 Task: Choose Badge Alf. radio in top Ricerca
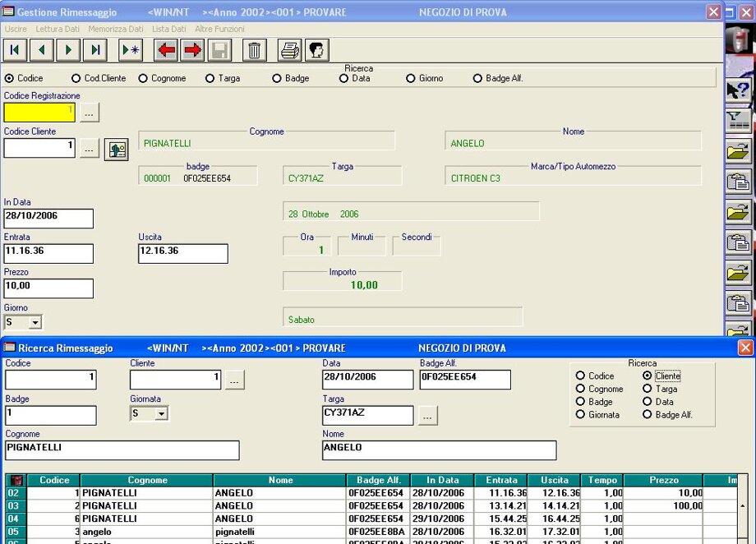478,79
